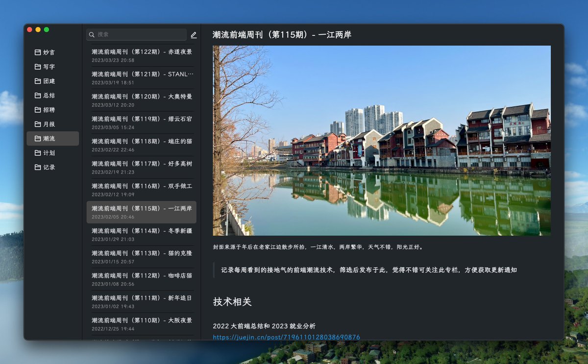
Task: Click the folder icon beside 招聘
Action: coord(38,110)
